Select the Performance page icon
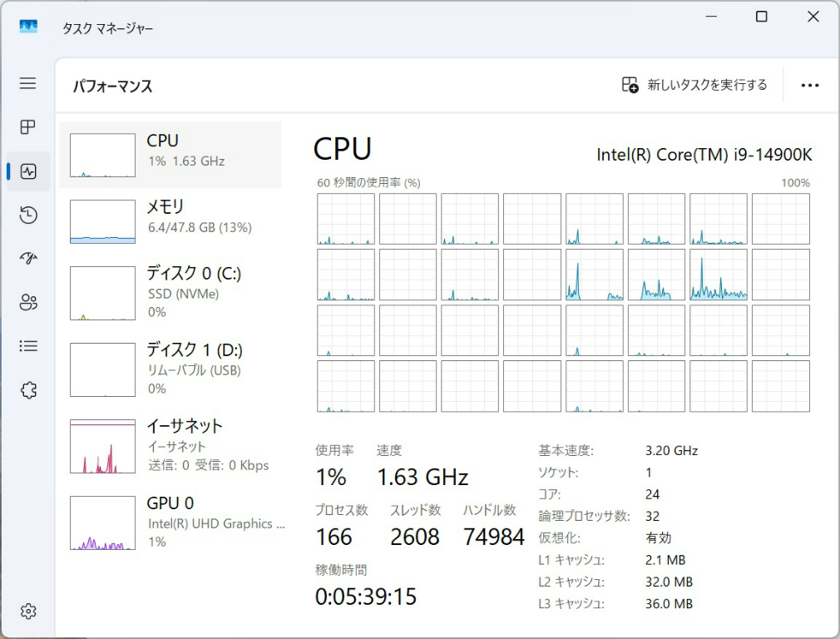 [28, 171]
